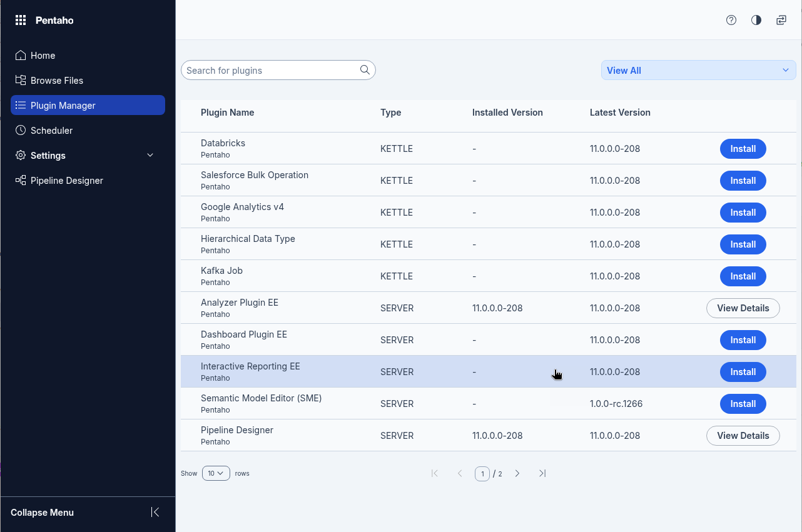The height and width of the screenshot is (532, 802).
Task: Go to the last page of plugins
Action: [542, 473]
